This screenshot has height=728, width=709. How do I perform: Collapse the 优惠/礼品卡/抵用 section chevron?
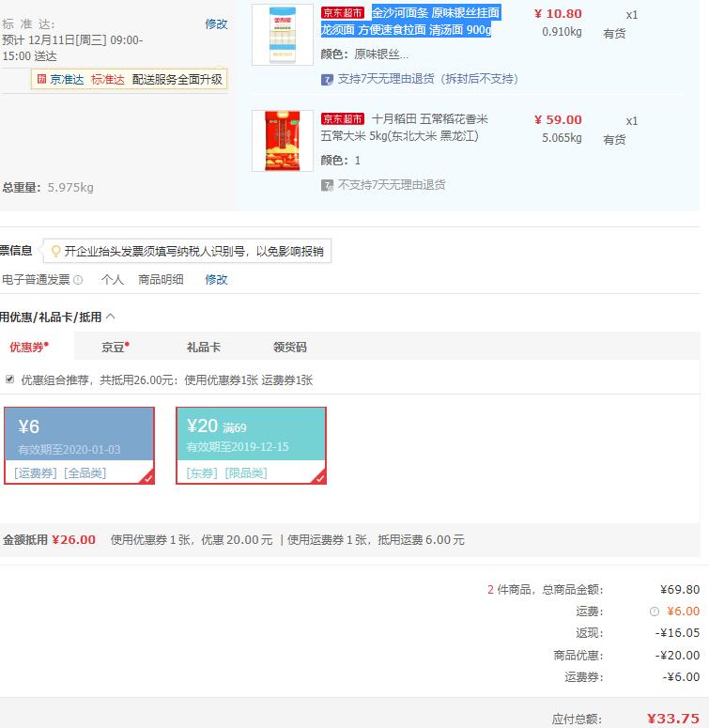(111, 317)
